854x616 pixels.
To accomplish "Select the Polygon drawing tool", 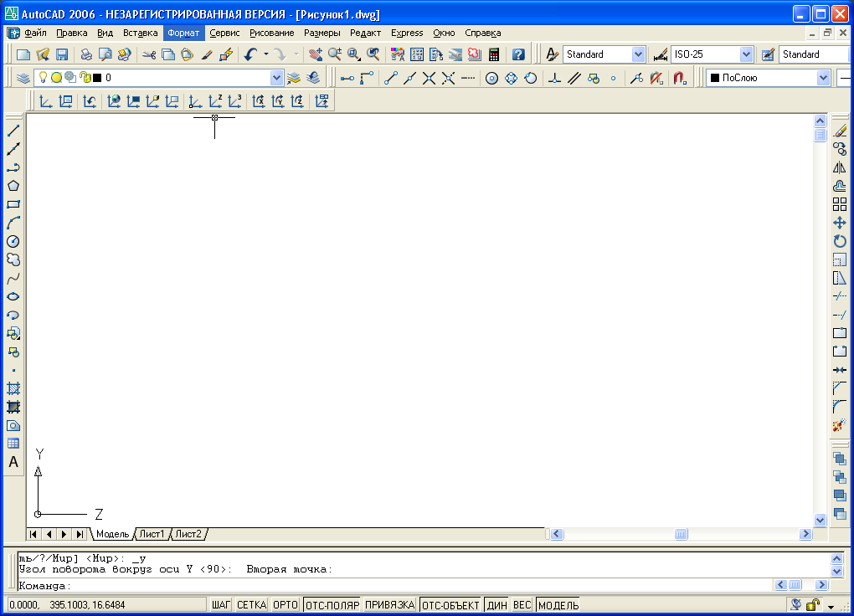I will 13,186.
